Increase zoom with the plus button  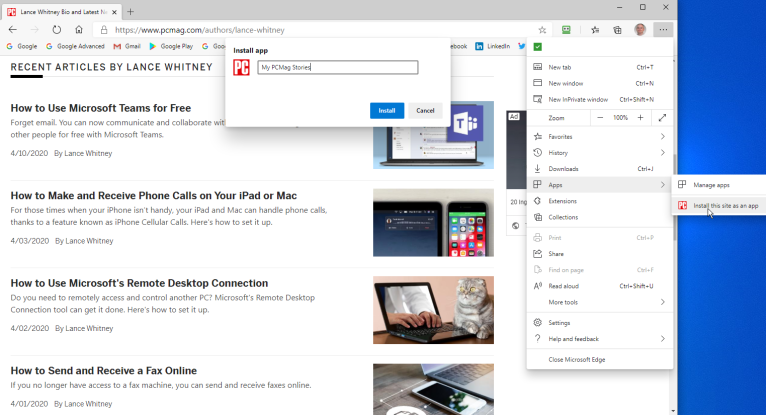640,118
